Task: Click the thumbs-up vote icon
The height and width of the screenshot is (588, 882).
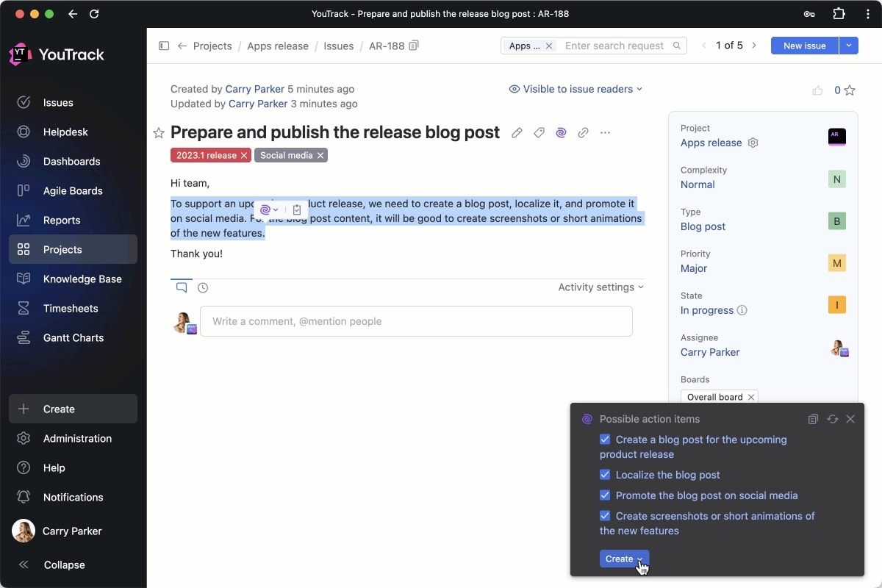Action: 817,90
